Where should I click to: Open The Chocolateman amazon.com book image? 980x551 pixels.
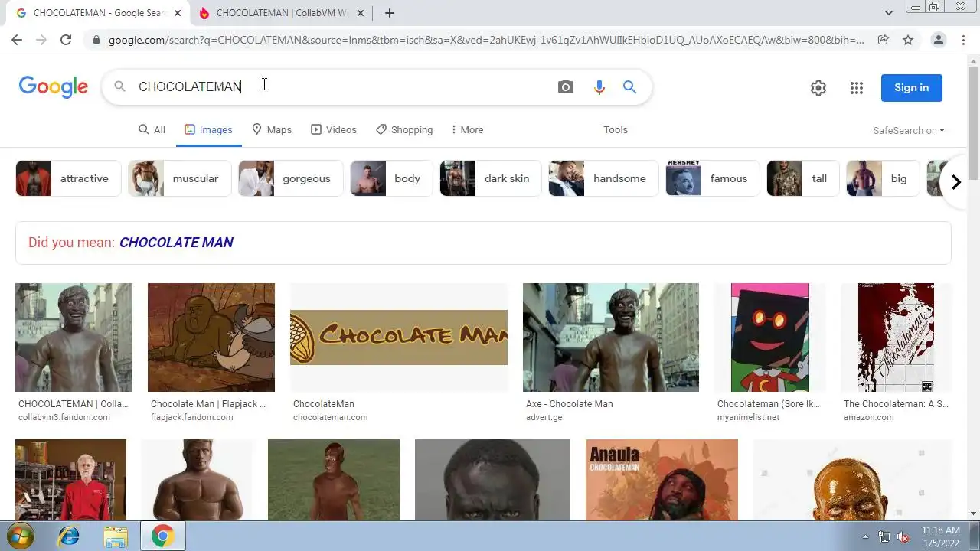coord(896,337)
